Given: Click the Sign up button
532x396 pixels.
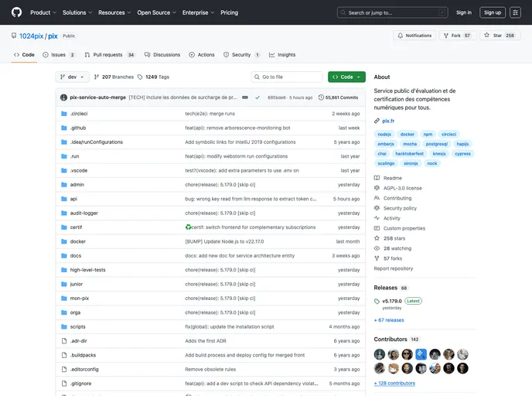Looking at the screenshot, I should 492,12.
